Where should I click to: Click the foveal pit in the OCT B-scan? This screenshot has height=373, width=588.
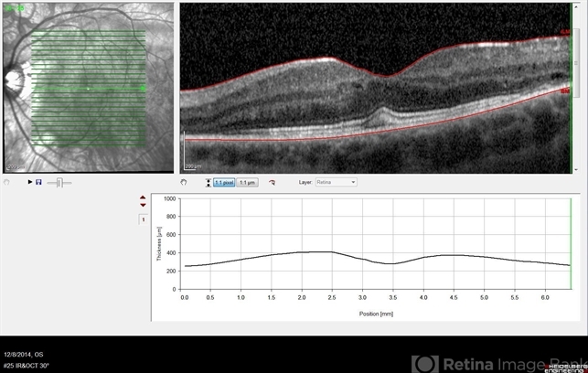389,79
